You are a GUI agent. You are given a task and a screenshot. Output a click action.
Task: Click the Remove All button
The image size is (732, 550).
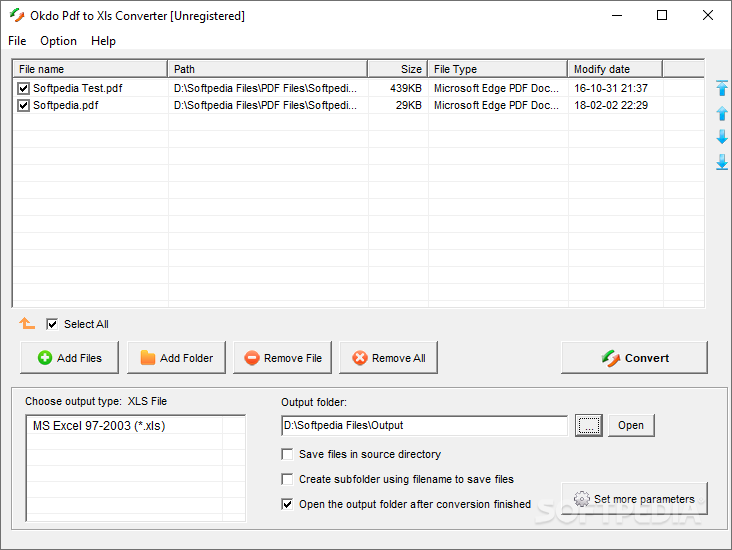point(388,358)
